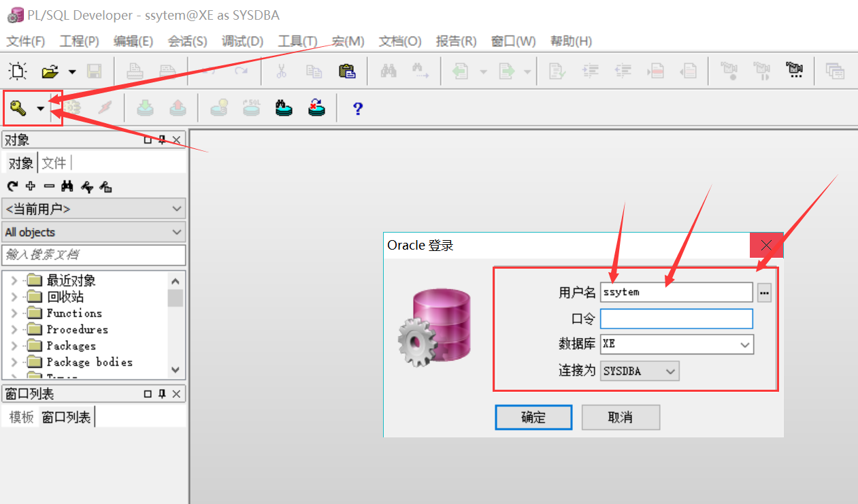
Task: Pin the 对象 panel
Action: 162,140
